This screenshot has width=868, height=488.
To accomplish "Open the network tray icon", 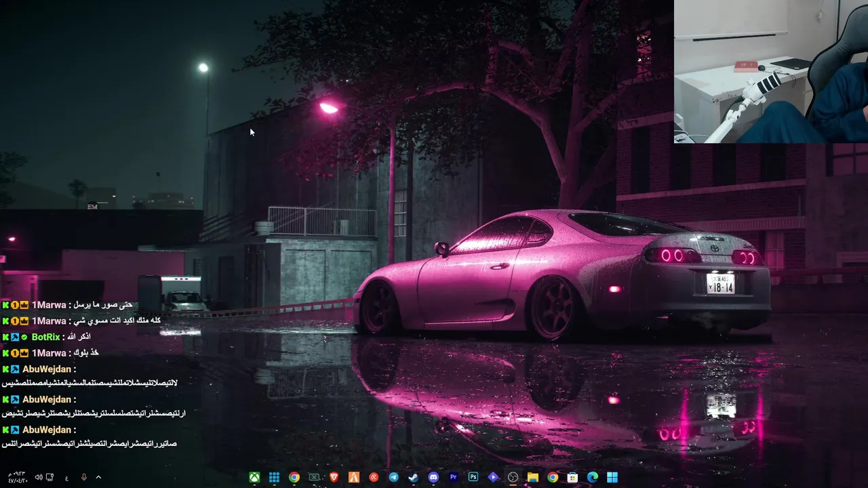I will coord(50,477).
